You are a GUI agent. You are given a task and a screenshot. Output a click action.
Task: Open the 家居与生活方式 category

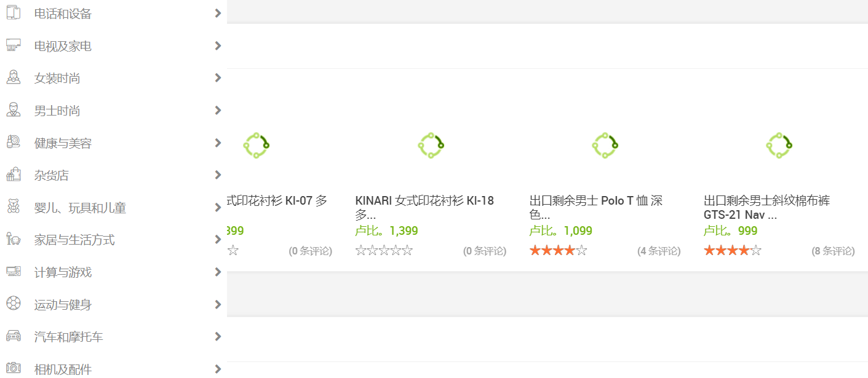click(x=74, y=240)
